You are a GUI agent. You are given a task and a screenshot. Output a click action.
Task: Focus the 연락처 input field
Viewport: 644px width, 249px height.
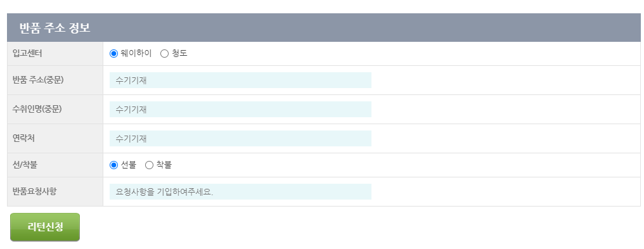240,139
